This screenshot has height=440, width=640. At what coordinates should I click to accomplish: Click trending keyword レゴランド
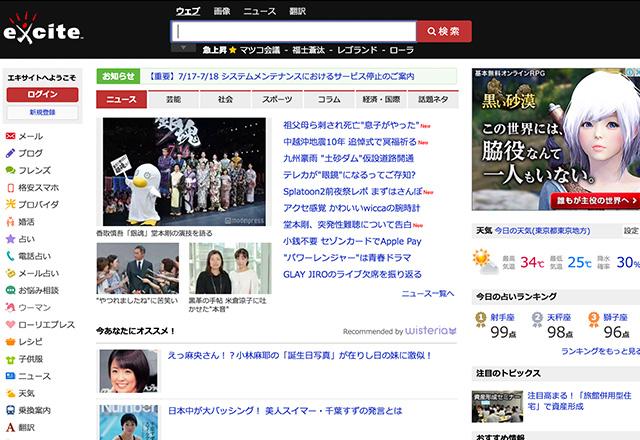click(357, 50)
